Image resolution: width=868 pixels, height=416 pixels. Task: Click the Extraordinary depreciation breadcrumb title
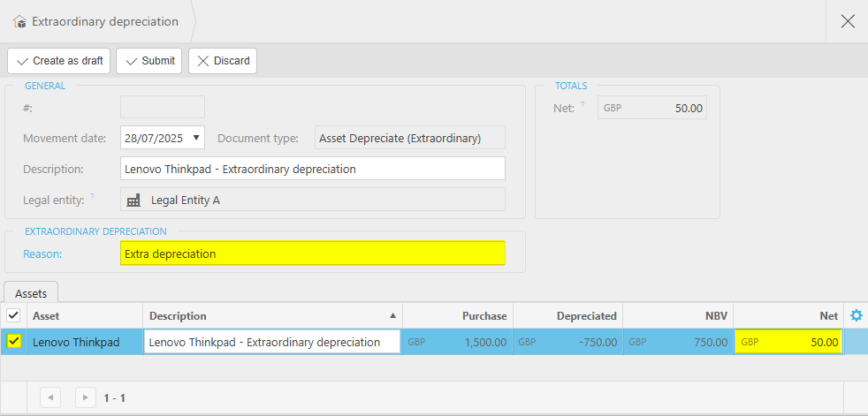(x=104, y=21)
